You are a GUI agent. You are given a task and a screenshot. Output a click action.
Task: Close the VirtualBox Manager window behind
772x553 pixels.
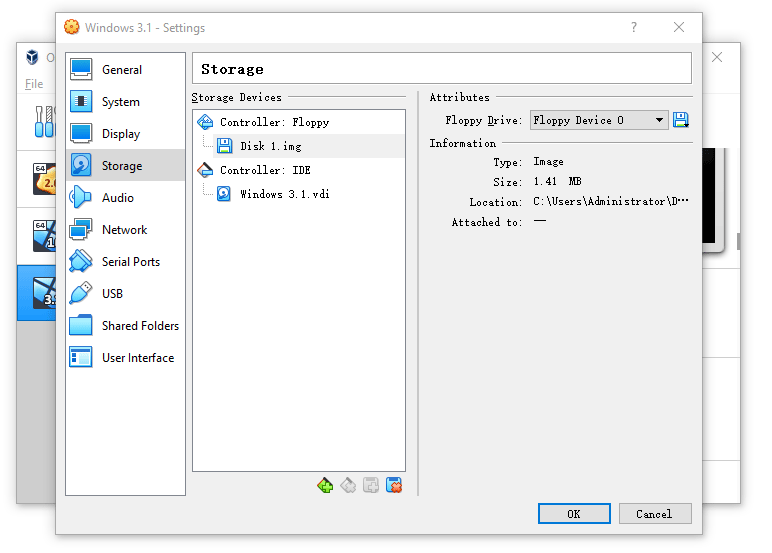(717, 57)
